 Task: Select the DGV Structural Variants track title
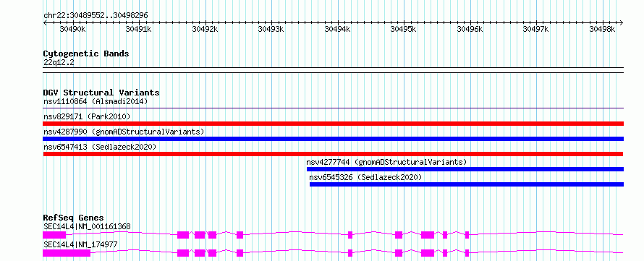(x=101, y=93)
